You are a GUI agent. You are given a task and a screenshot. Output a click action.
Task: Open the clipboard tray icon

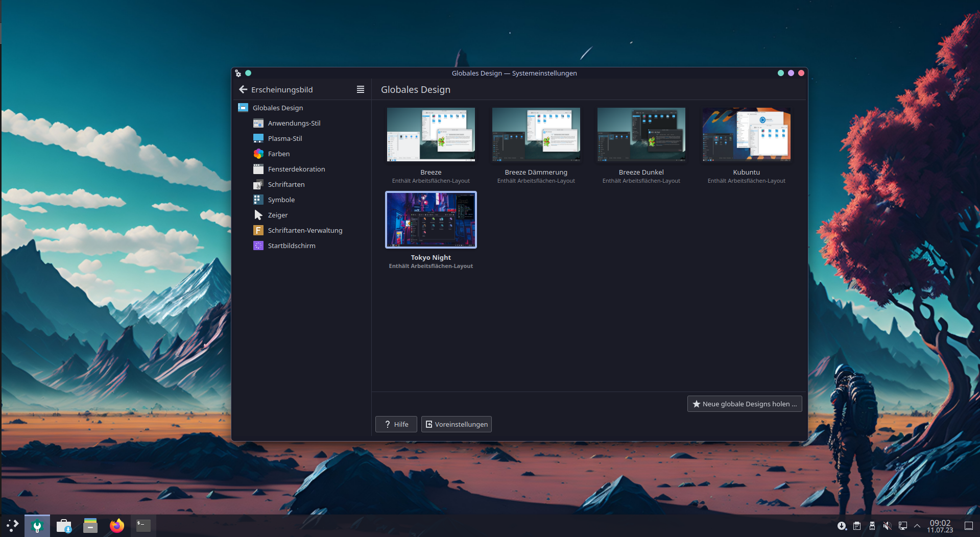(857, 526)
